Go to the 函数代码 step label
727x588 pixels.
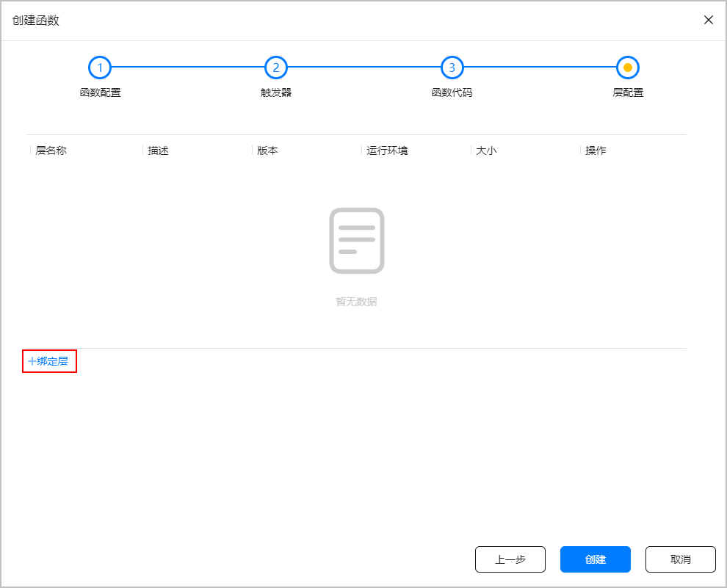point(452,93)
